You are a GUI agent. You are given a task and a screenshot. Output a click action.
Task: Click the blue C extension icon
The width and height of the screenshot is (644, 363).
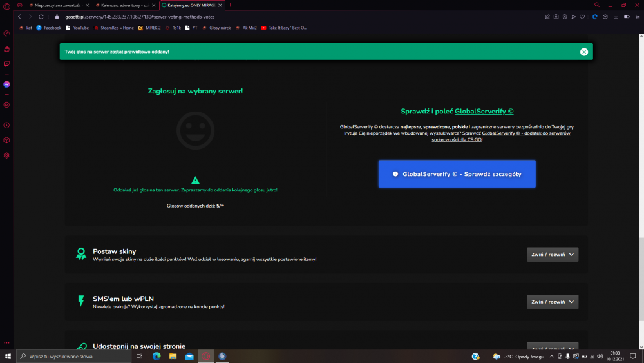(x=594, y=17)
